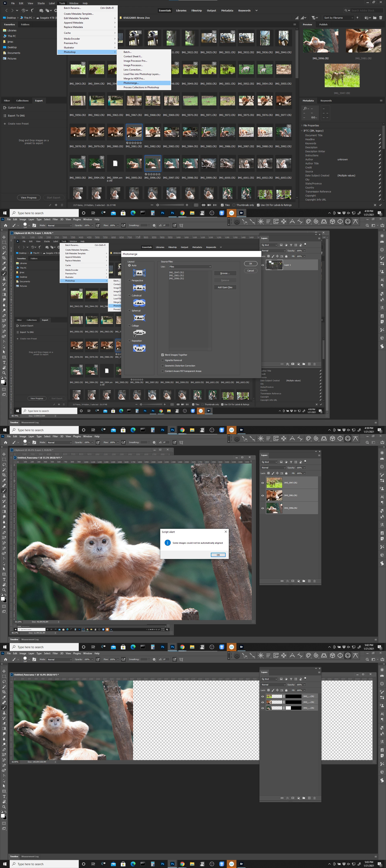Click the Add Open Files button

click(225, 287)
